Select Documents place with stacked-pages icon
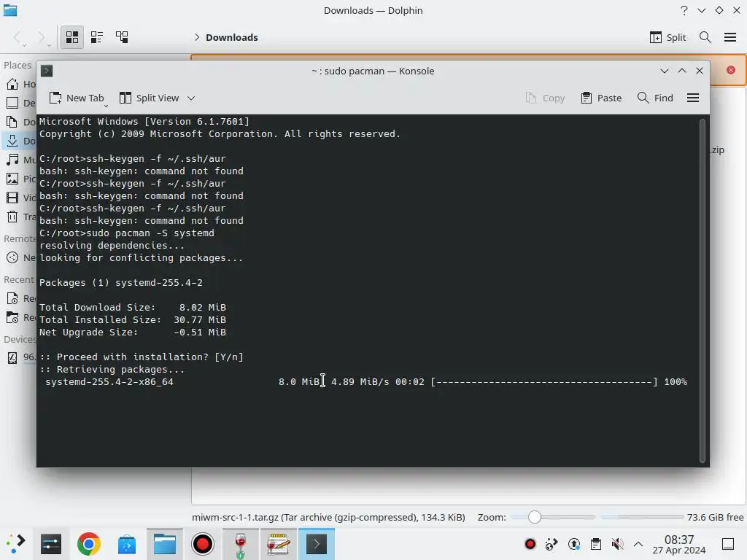The height and width of the screenshot is (560, 747). tap(20, 122)
